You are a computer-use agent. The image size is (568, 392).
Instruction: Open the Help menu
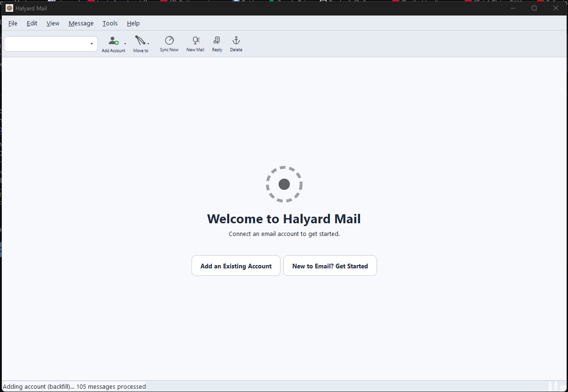click(133, 23)
